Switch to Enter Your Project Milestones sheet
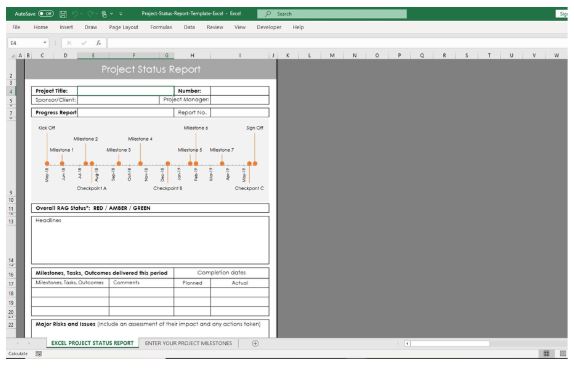Screen dimensions: 574x371 click(x=189, y=343)
